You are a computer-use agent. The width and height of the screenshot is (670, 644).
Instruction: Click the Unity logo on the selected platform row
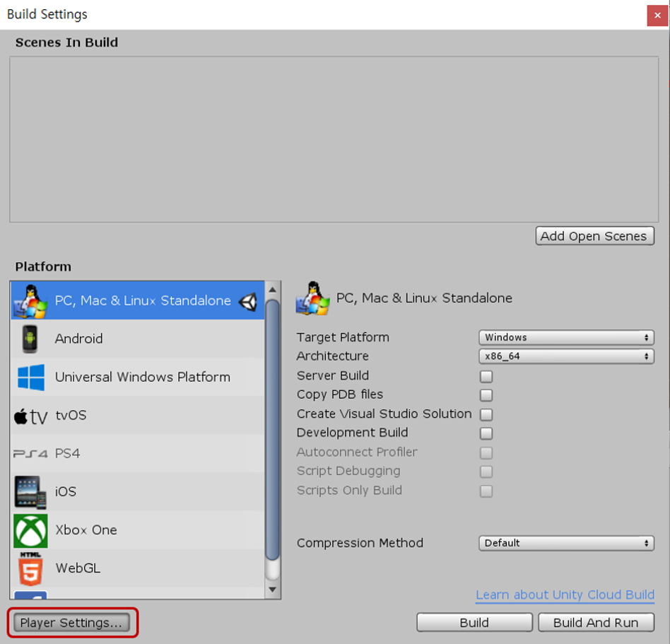tap(248, 301)
